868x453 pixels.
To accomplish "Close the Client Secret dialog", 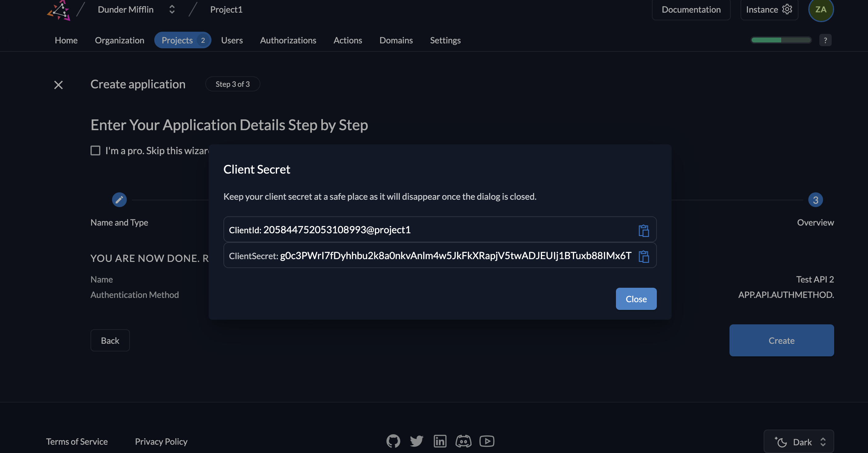I will [636, 299].
